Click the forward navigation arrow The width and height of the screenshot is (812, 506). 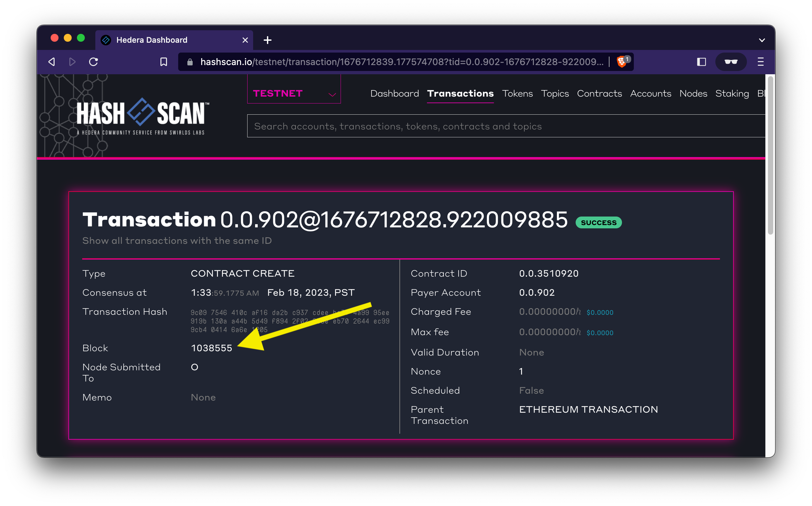72,62
